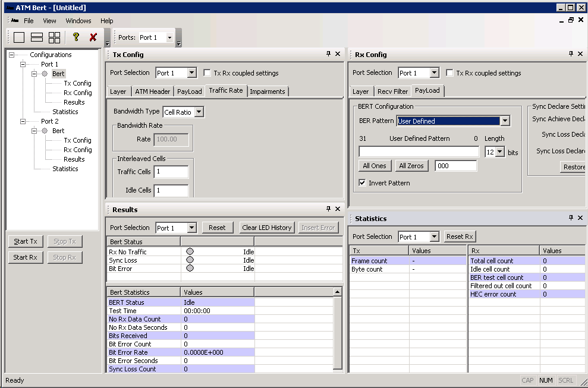Open the View menu

pos(49,21)
